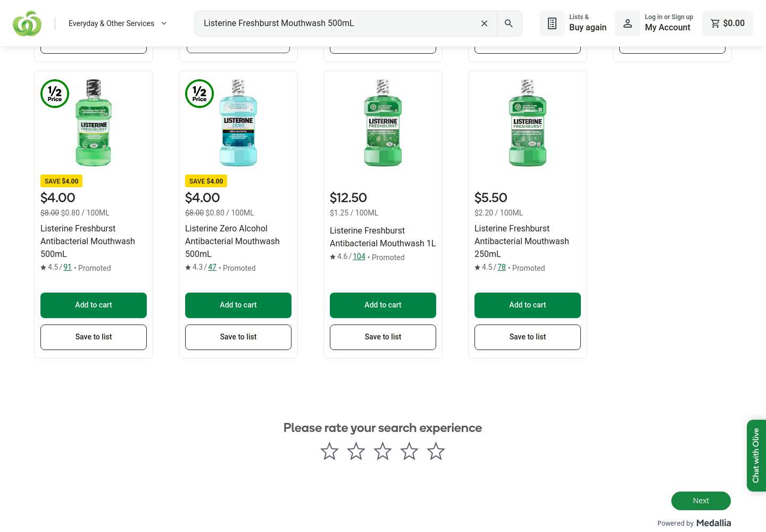The width and height of the screenshot is (766, 532).
Task: Open the 78 reviews link
Action: click(x=502, y=267)
